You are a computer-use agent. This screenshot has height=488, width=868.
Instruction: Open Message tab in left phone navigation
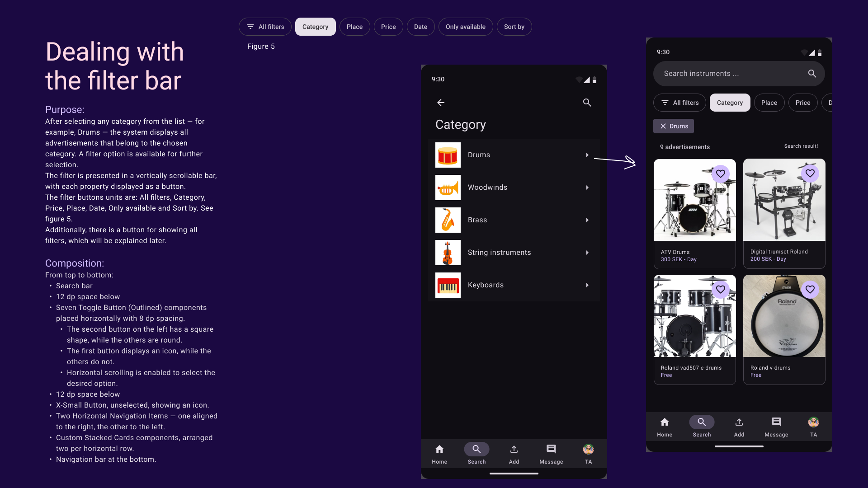[x=551, y=453]
